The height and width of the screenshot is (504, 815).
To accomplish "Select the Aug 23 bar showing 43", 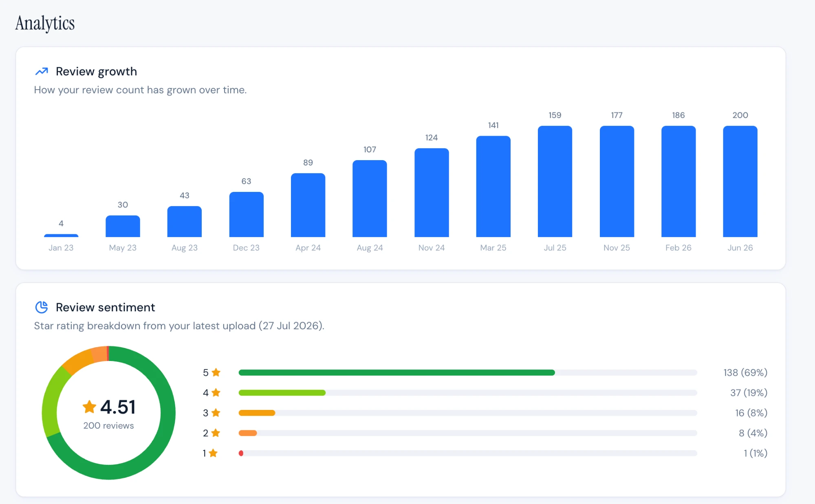I will click(185, 222).
